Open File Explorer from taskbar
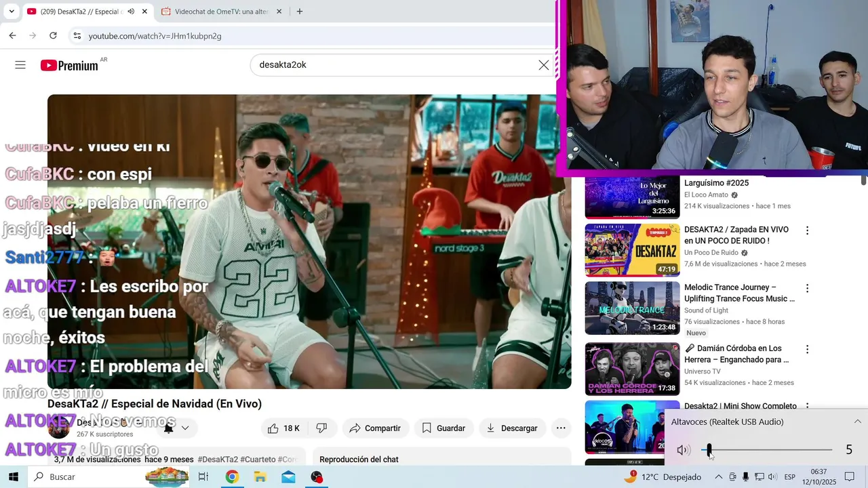The image size is (868, 488). coord(260,477)
